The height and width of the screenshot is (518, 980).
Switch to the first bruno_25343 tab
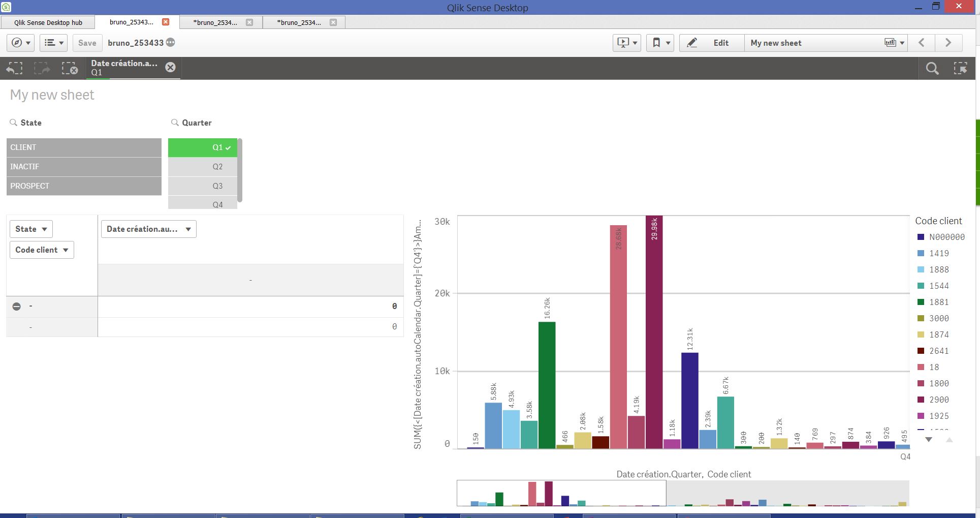(x=131, y=22)
